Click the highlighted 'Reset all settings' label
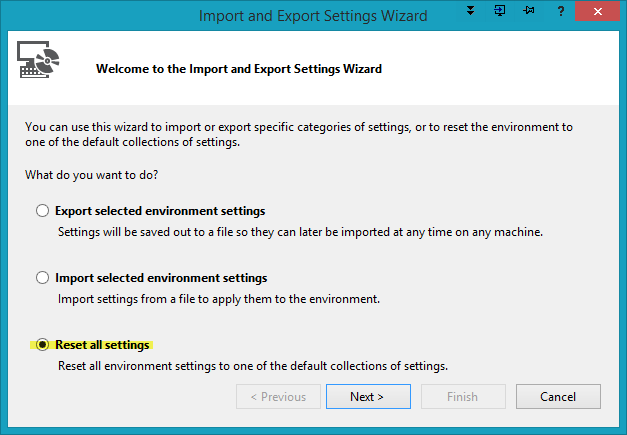Screen dimensions: 627x435 pos(102,345)
